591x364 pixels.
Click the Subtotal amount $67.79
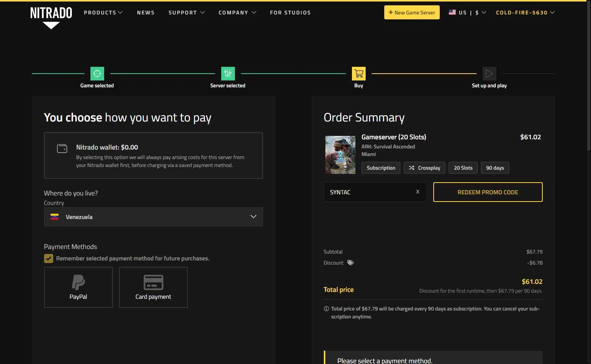pos(534,252)
